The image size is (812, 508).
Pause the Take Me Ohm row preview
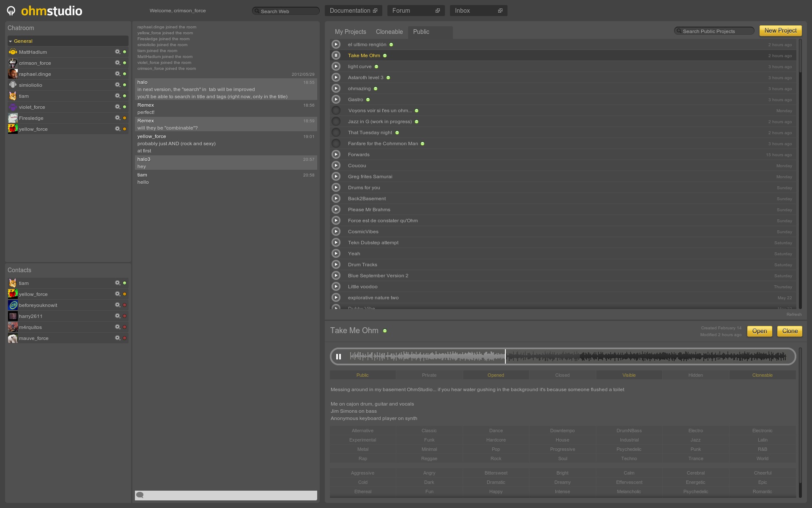(336, 55)
